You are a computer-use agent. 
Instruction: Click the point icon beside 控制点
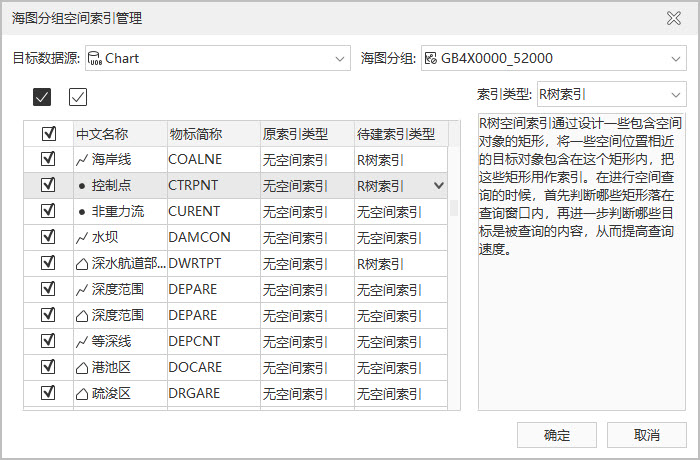[82, 185]
